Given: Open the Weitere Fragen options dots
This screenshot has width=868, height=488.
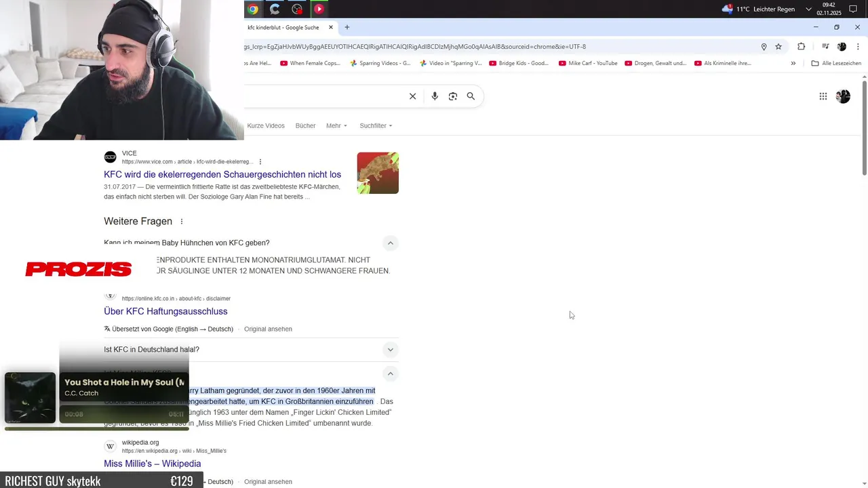Looking at the screenshot, I should (x=182, y=222).
